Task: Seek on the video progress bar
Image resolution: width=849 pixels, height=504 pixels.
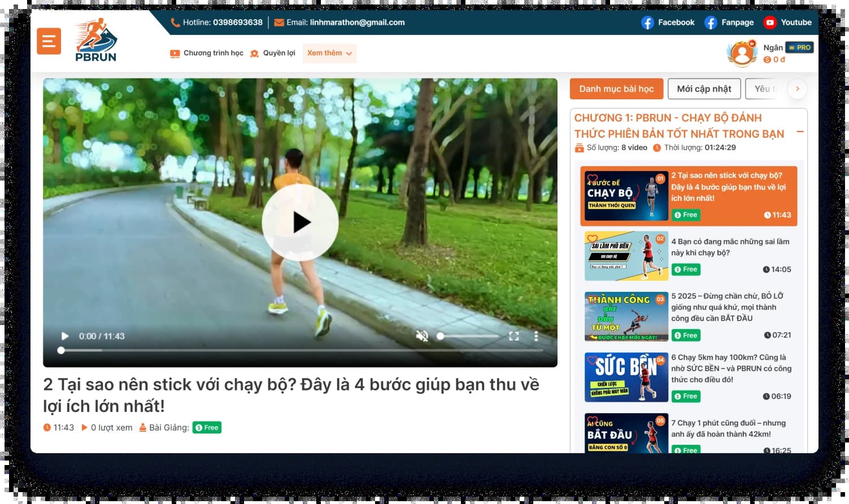Action: click(x=301, y=350)
